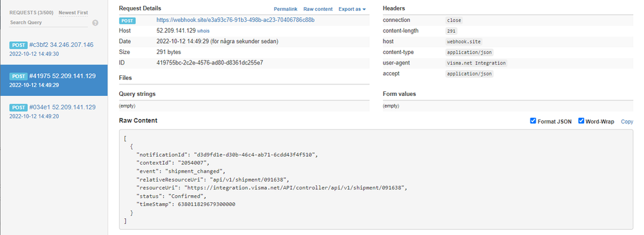Click the search help question mark icon
The width and height of the screenshot is (644, 235).
click(95, 23)
